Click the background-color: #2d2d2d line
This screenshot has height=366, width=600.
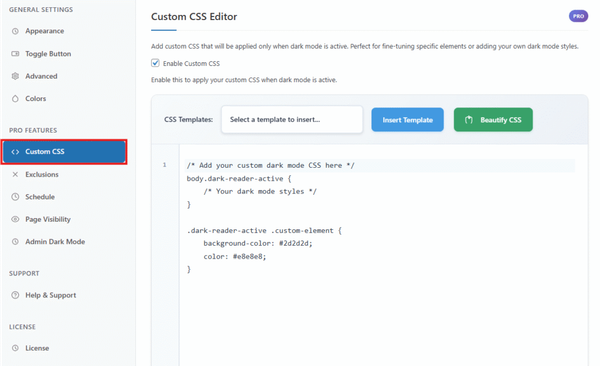[258, 243]
